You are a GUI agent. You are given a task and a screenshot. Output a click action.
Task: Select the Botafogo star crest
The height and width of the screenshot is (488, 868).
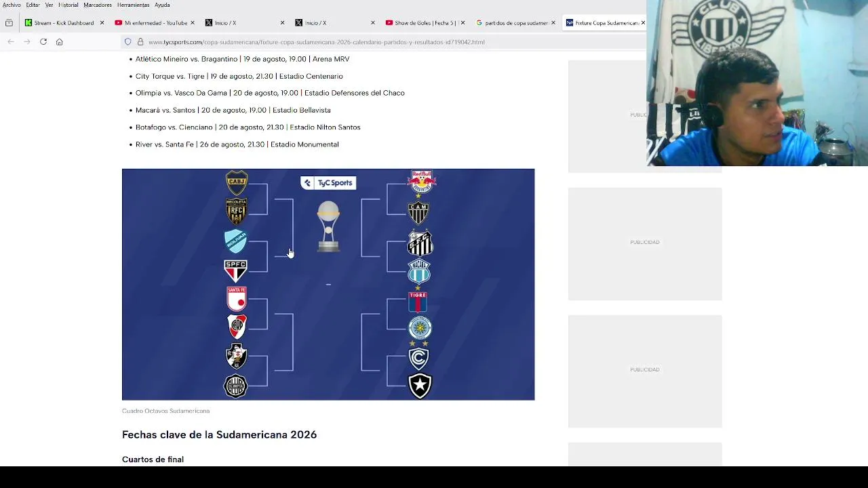point(420,386)
